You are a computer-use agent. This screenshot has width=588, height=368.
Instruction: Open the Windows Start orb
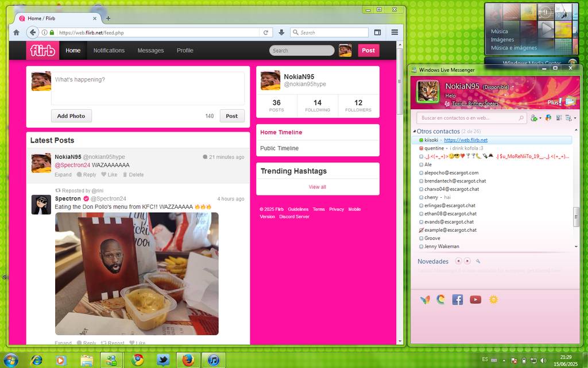pyautogui.click(x=10, y=361)
